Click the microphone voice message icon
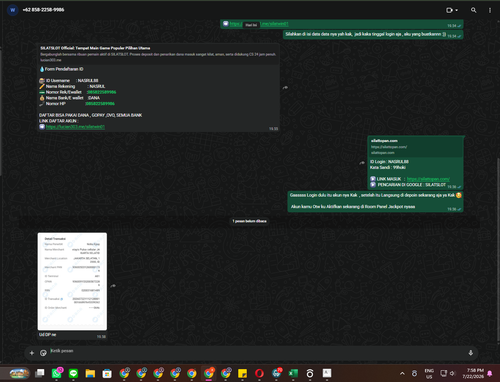Viewport: 500px width, 382px height. coord(471,353)
